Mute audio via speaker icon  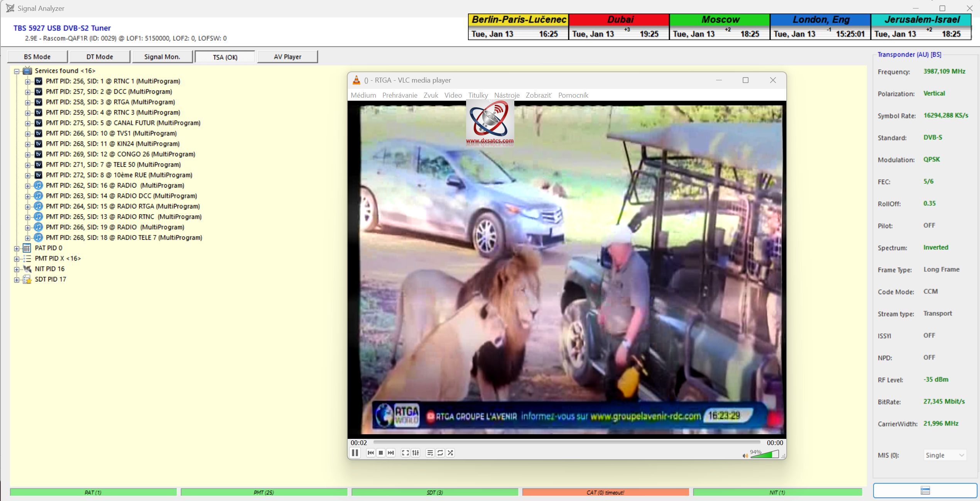pos(745,456)
